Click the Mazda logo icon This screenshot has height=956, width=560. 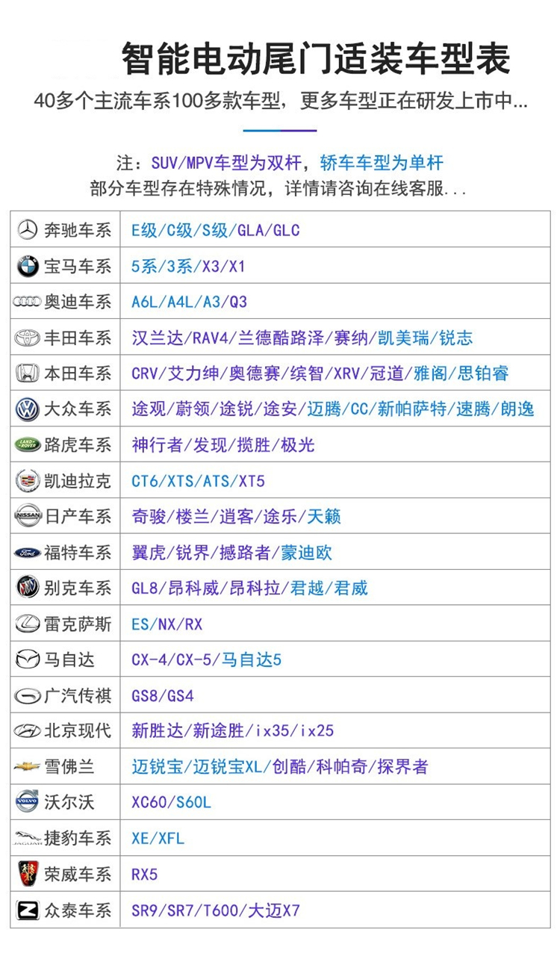pos(28,659)
